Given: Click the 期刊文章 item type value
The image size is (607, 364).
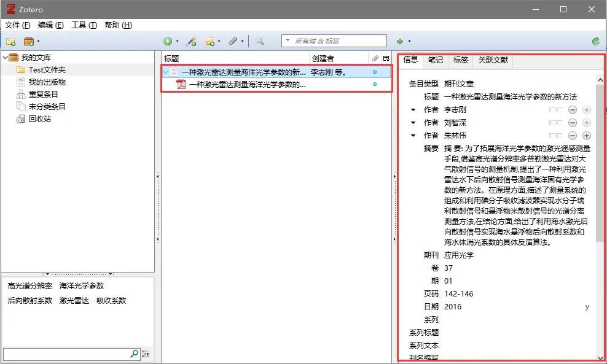Looking at the screenshot, I should [x=459, y=84].
